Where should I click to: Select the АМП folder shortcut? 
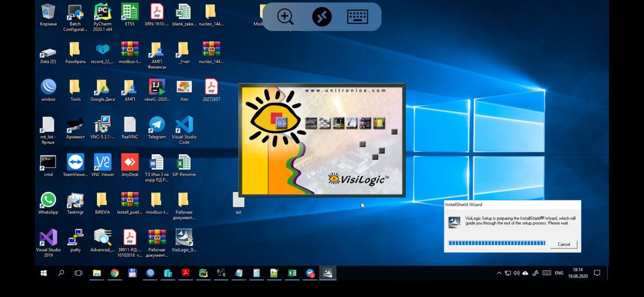(x=130, y=90)
